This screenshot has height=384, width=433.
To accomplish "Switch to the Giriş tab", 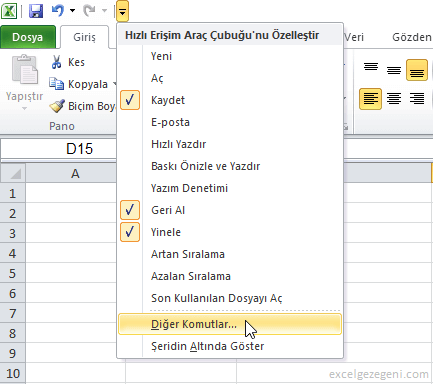I will (84, 37).
